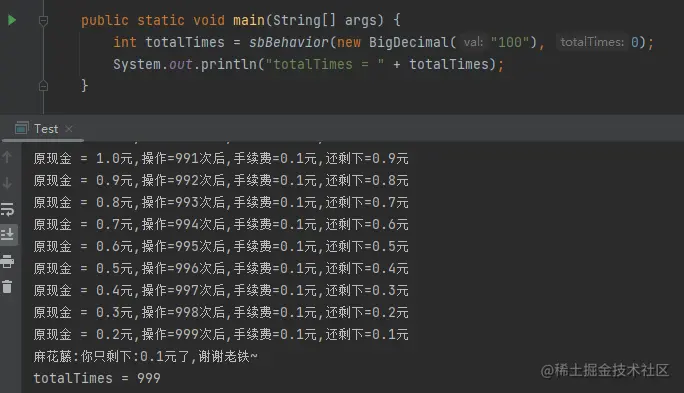Select output line with 操作=993次后
Screen dimensions: 684x393
pos(221,202)
